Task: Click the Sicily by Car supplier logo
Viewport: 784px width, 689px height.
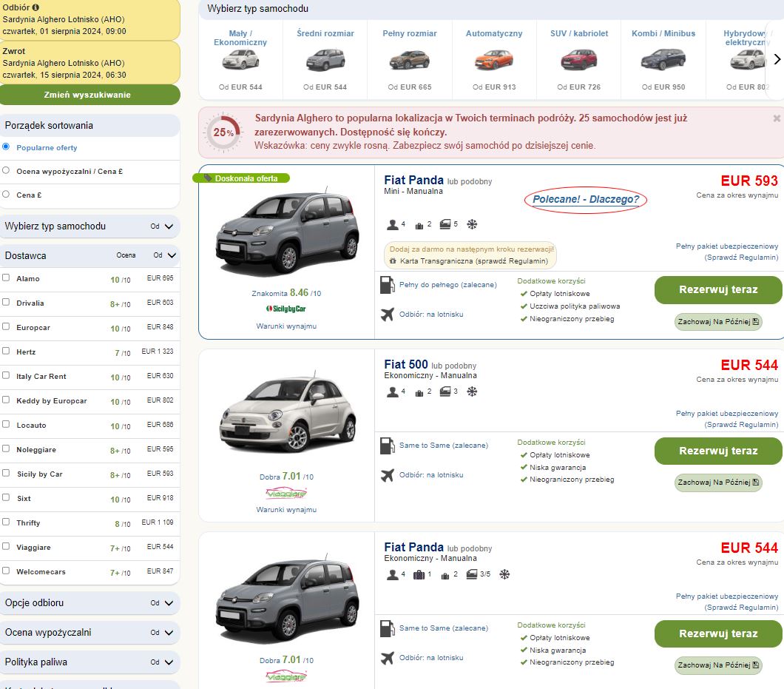Action: tap(286, 309)
